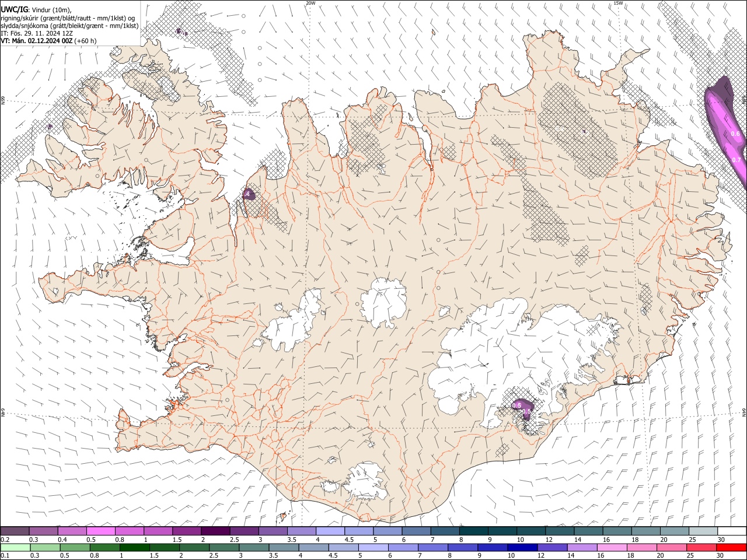Select the lavender swatch between 4 and 4.5, upper row
The width and height of the screenshot is (747, 560).
(330, 531)
